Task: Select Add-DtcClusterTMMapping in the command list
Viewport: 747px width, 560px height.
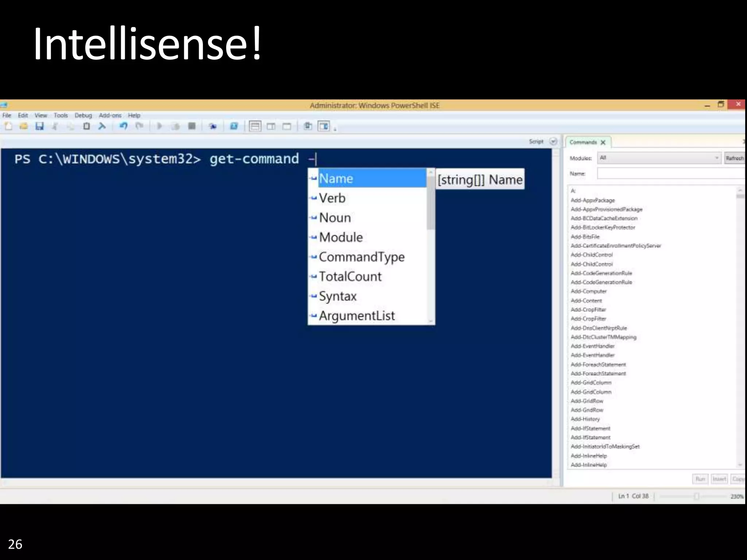Action: (x=604, y=337)
